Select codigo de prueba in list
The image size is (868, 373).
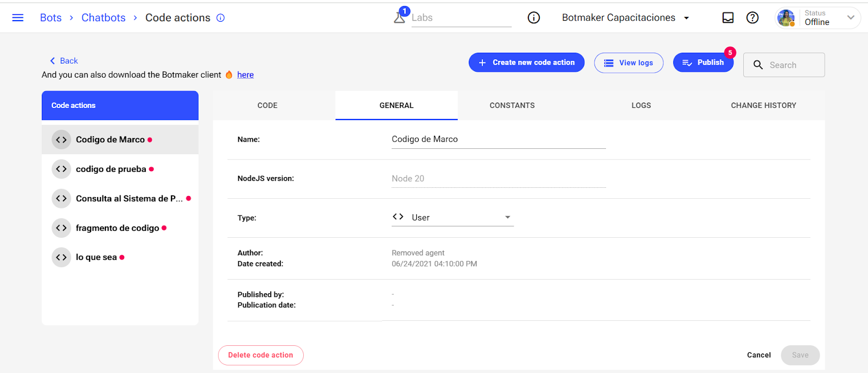point(120,169)
